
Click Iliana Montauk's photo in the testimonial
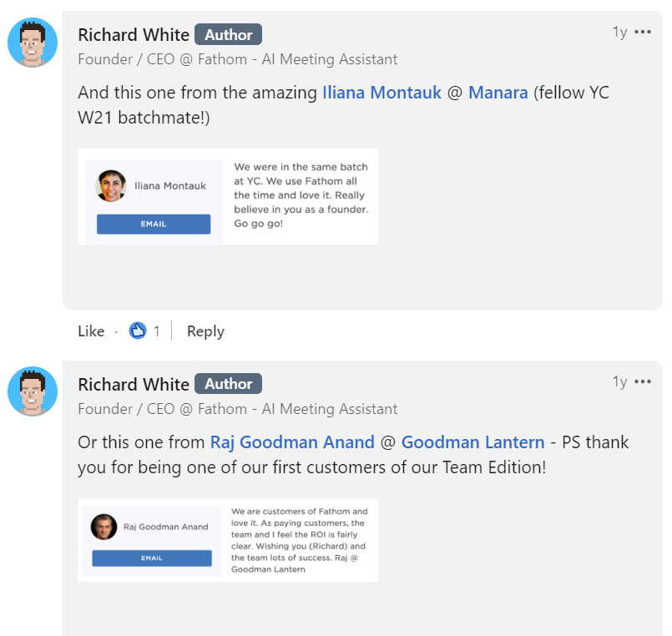point(111,185)
